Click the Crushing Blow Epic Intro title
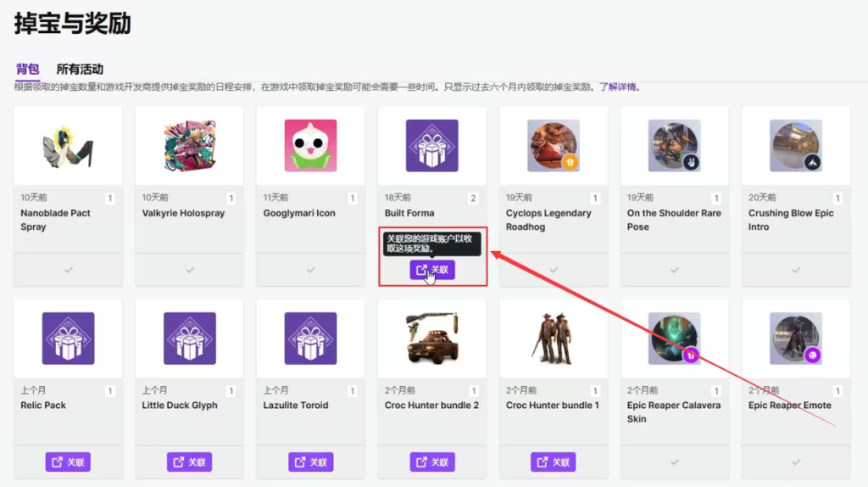868x487 pixels. click(791, 220)
